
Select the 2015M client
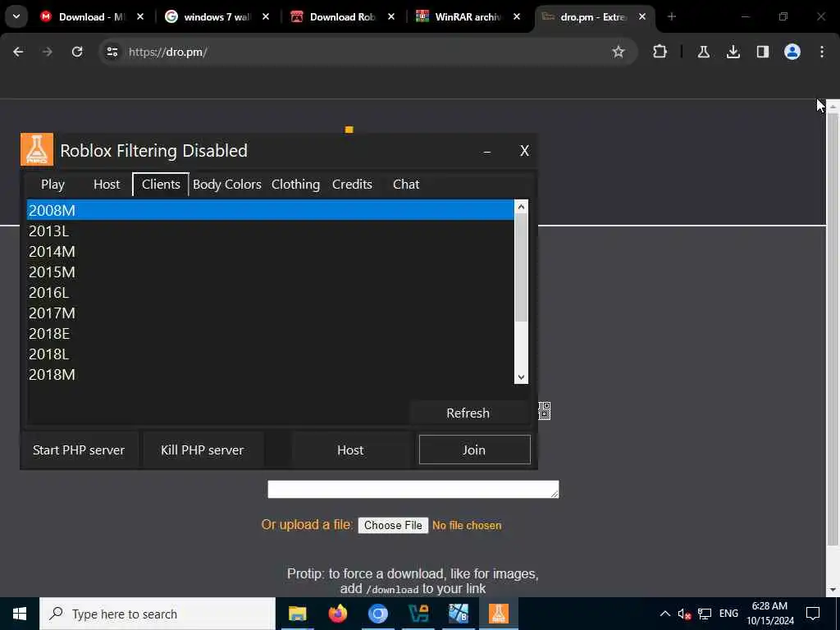click(x=271, y=272)
